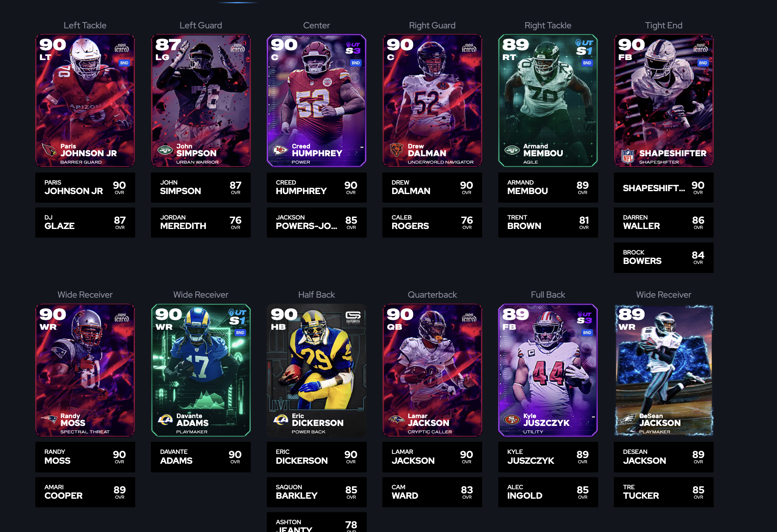Click the Ravens logo on the Lamar Jackson card
777x532 pixels.
click(x=396, y=419)
